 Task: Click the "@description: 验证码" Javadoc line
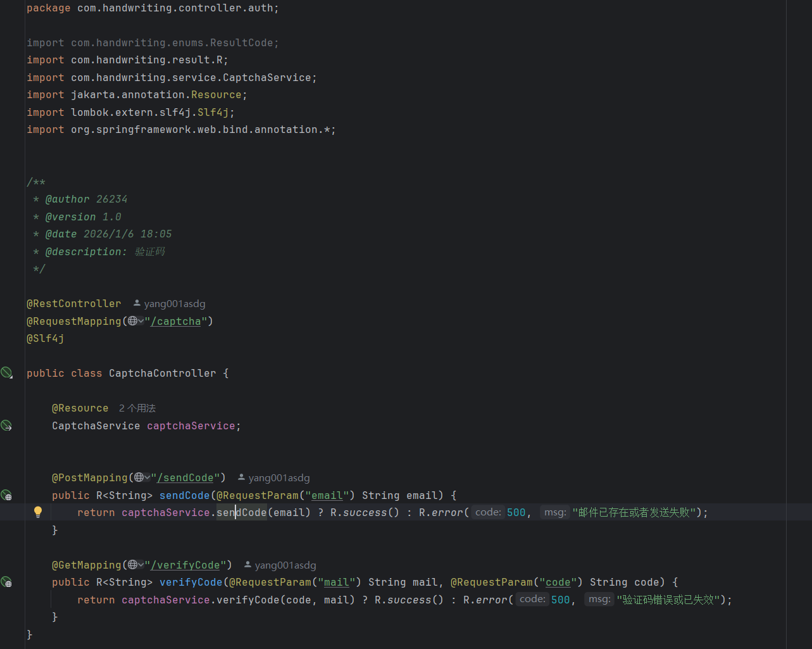(x=105, y=251)
